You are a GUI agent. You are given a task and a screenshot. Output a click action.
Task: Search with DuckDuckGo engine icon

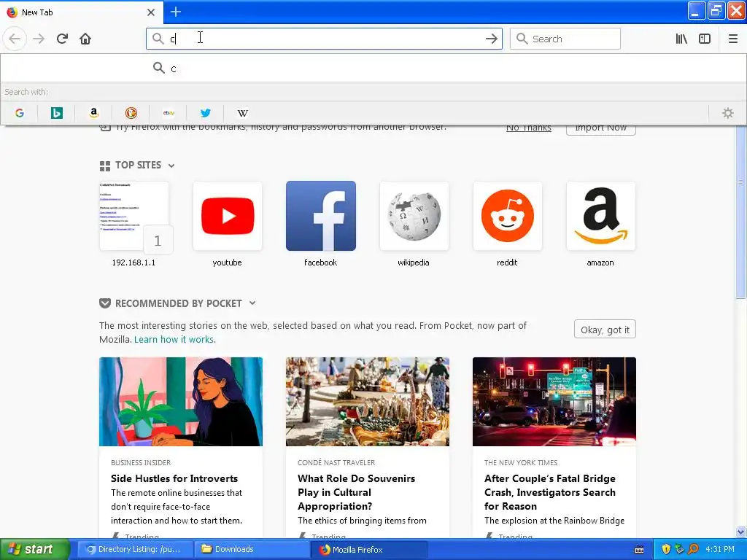click(131, 113)
